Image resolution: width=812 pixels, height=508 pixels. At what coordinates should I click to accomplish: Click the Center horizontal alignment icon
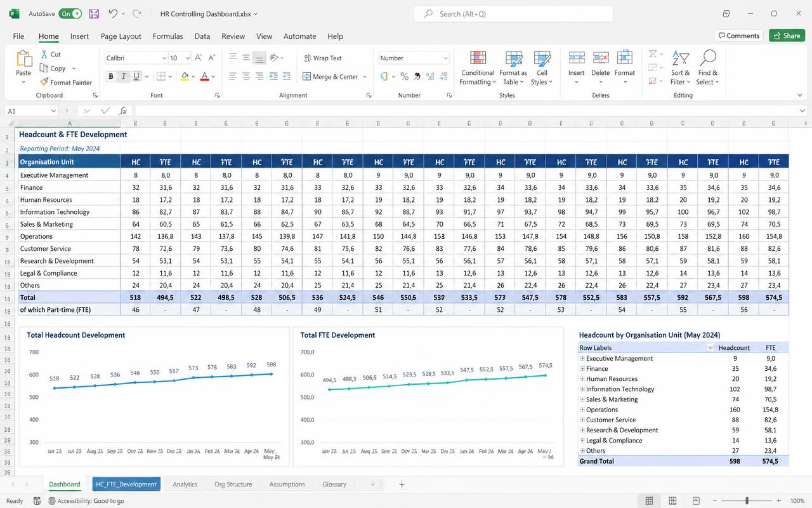pos(246,76)
